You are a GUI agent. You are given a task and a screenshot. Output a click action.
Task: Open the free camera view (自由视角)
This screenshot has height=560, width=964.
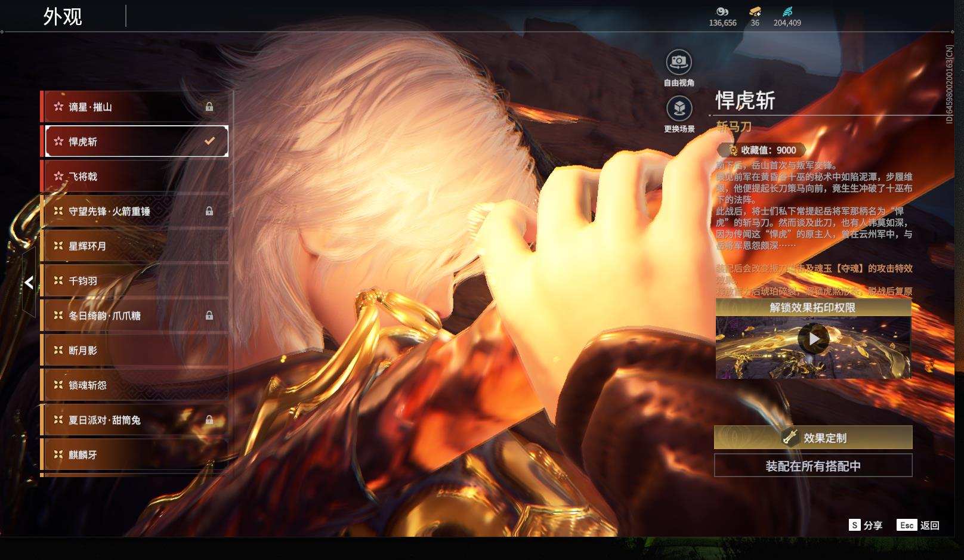pos(679,62)
